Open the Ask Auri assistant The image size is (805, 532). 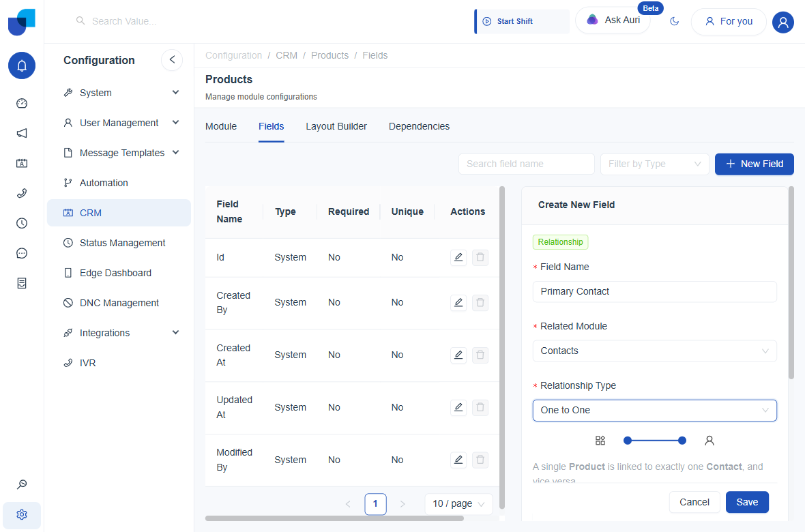[613, 20]
